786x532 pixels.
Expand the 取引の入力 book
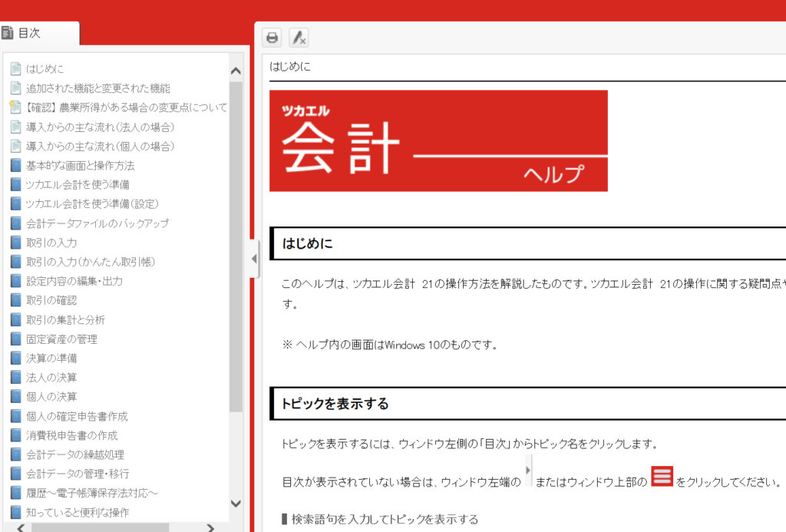(51, 243)
